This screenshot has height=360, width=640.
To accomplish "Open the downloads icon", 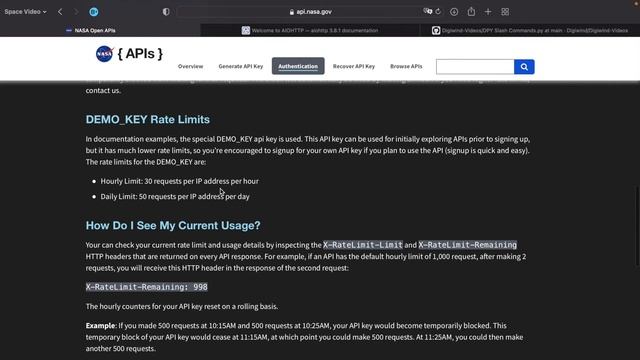I will pyautogui.click(x=454, y=12).
